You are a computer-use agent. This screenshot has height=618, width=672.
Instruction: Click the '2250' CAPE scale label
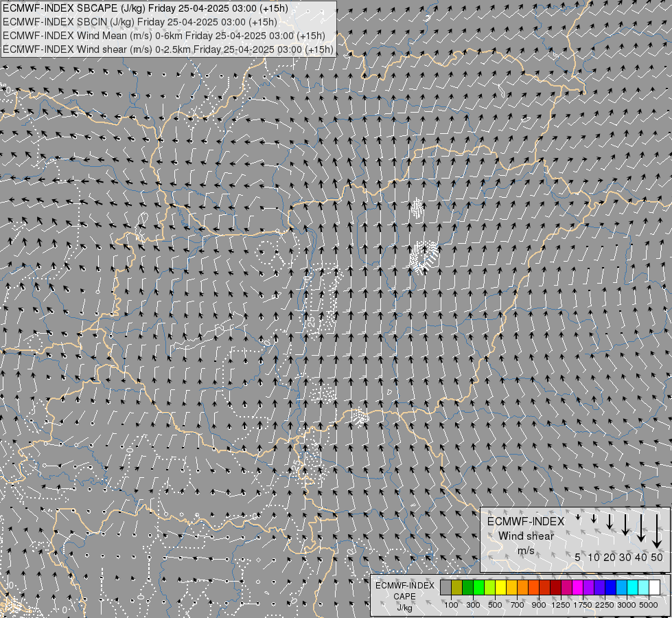pos(605,605)
